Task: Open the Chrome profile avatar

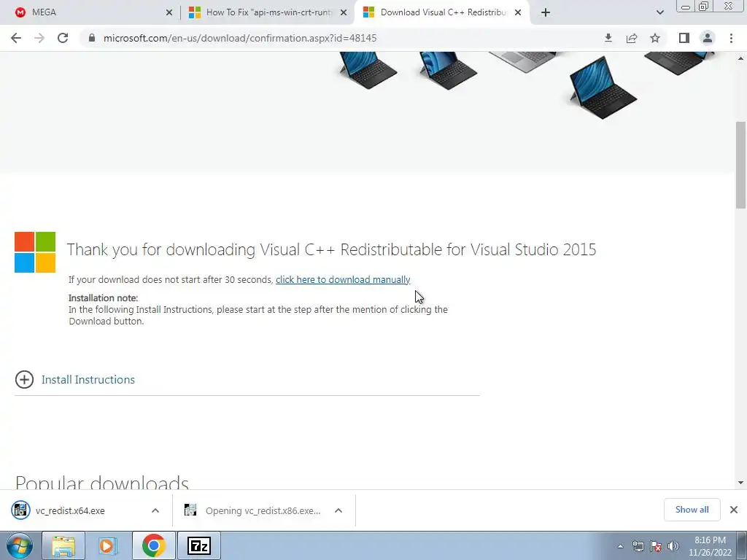Action: coord(708,38)
